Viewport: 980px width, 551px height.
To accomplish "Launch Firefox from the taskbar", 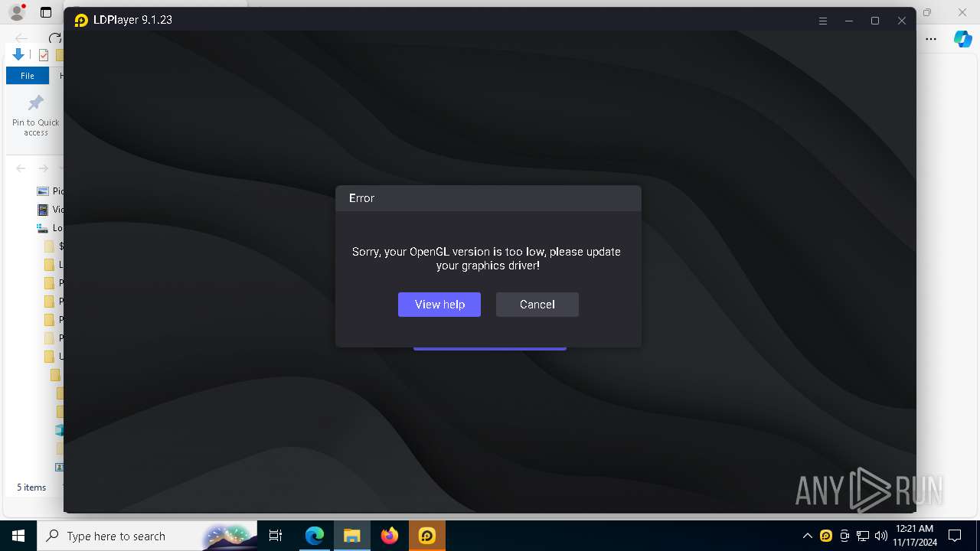I will [390, 536].
